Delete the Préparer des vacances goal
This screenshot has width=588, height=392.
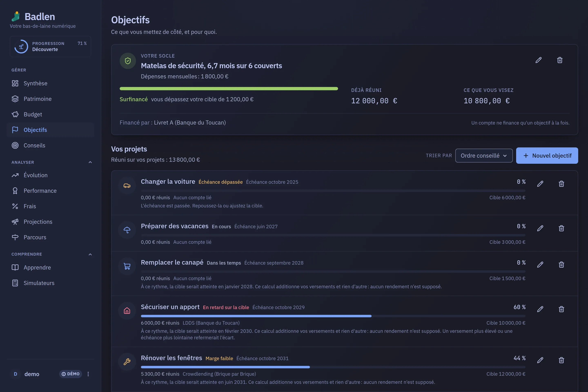coord(561,228)
